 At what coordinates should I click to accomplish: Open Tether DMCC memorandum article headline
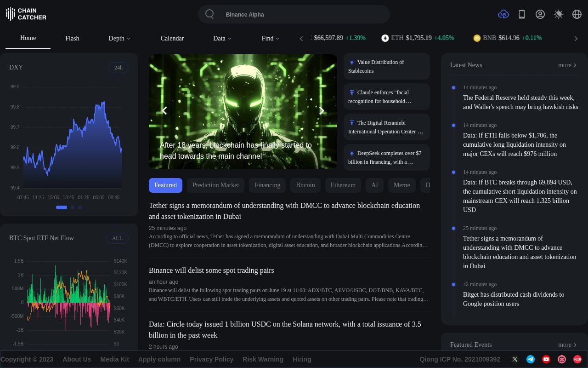284,211
